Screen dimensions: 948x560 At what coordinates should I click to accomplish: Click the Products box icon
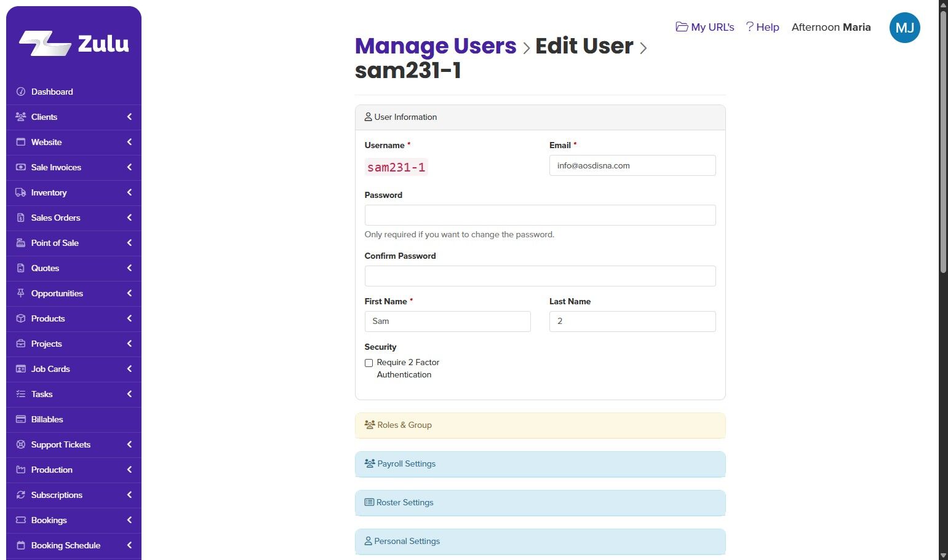pyautogui.click(x=20, y=318)
